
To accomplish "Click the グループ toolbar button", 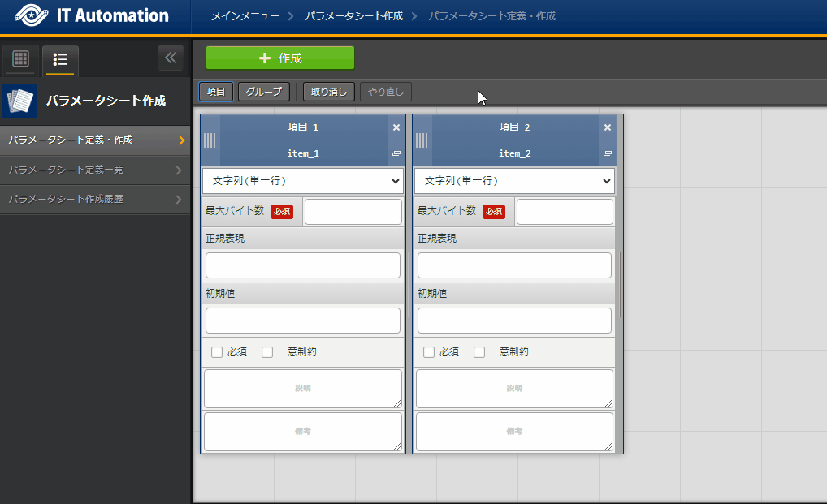I will [x=264, y=92].
